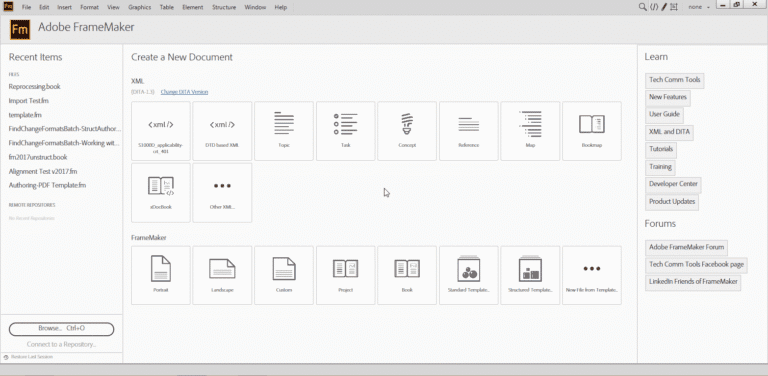Click Restore Last Session text
The width and height of the screenshot is (768, 376).
(31, 357)
